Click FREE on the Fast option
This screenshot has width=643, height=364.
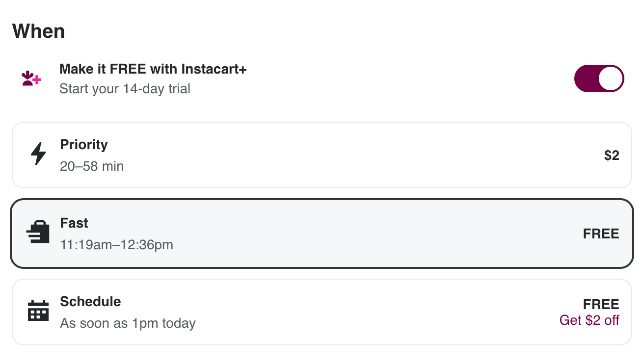[601, 234]
